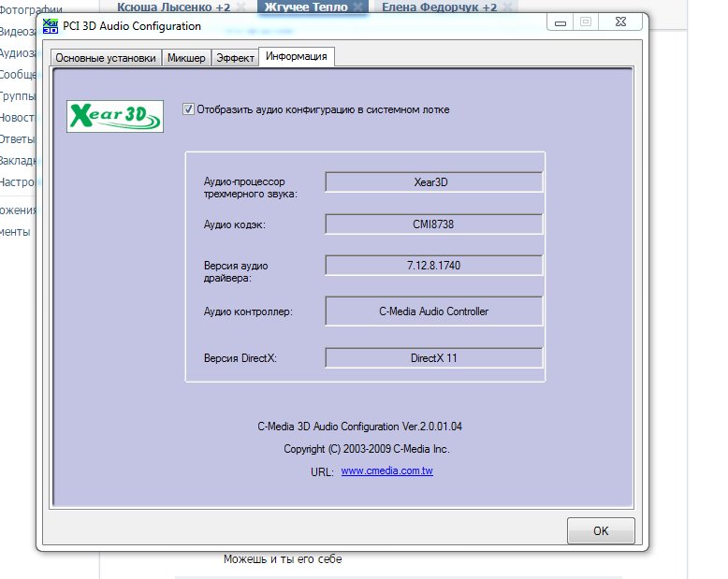
Task: Select the Информация tab
Action: (x=297, y=57)
